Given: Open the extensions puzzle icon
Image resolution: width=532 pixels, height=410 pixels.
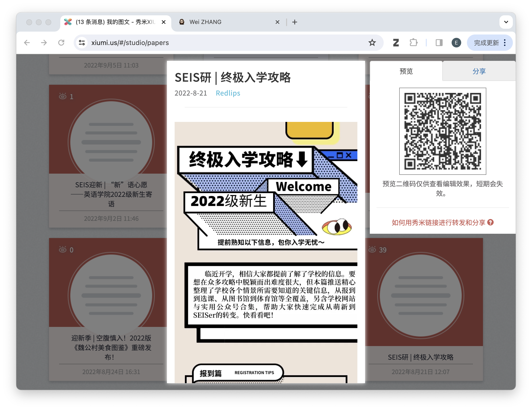Looking at the screenshot, I should [x=414, y=43].
